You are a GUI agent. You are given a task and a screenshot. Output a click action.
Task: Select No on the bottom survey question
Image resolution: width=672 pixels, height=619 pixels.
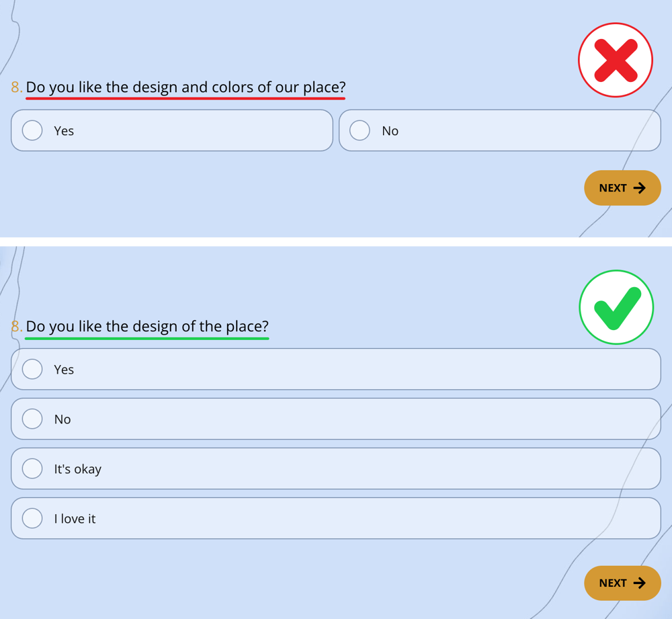tap(32, 419)
